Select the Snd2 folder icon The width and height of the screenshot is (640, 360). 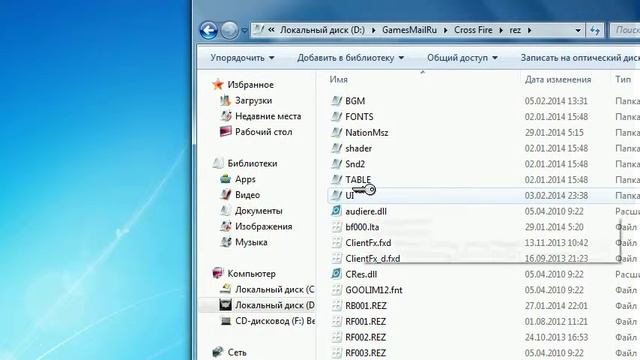point(336,164)
